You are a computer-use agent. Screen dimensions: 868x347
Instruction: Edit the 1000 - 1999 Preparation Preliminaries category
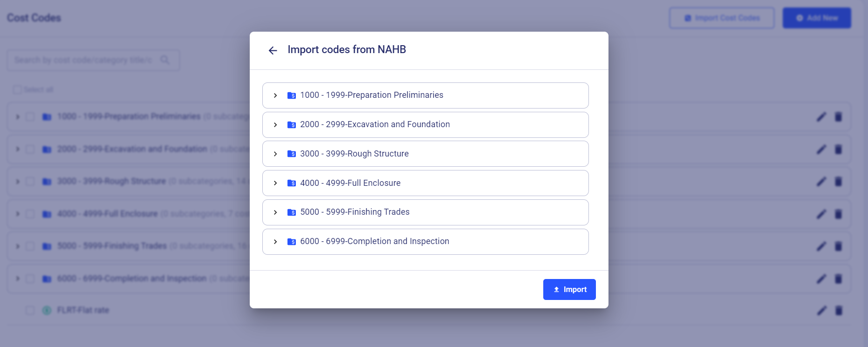click(821, 117)
